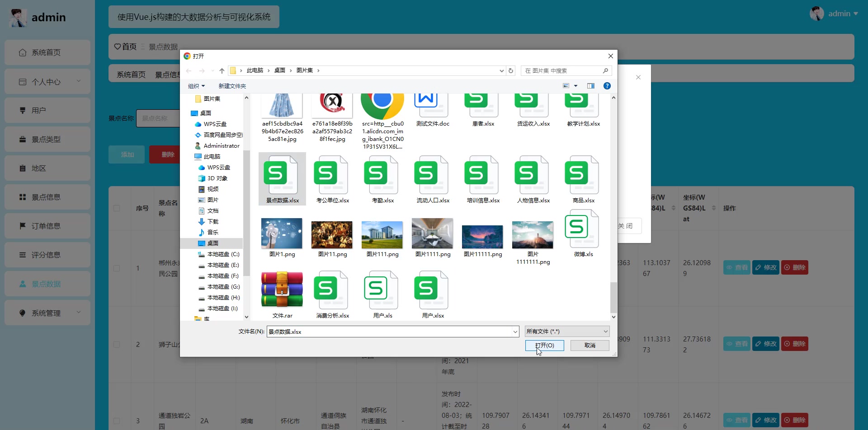
Task: Click 修改 button in row 2
Action: tap(766, 344)
